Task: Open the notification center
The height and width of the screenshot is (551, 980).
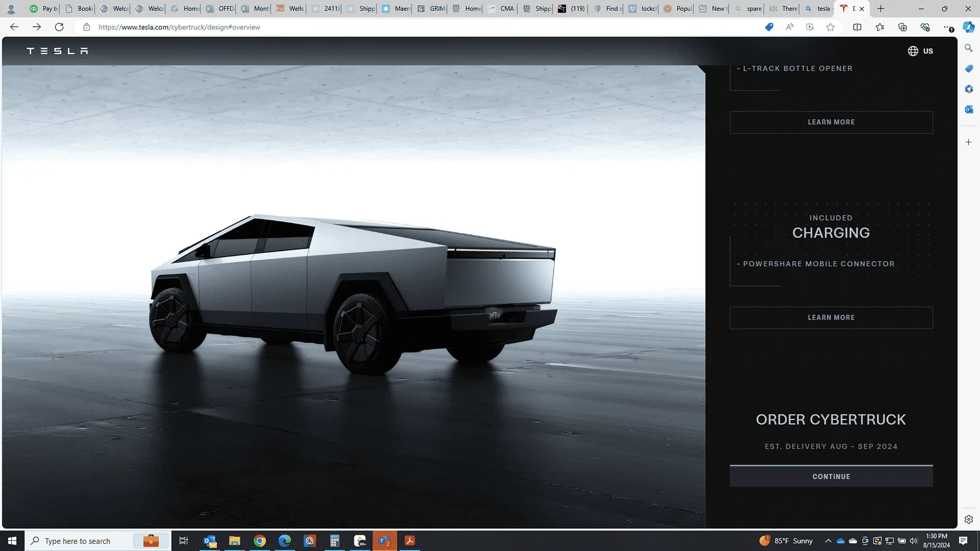Action: tap(963, 541)
